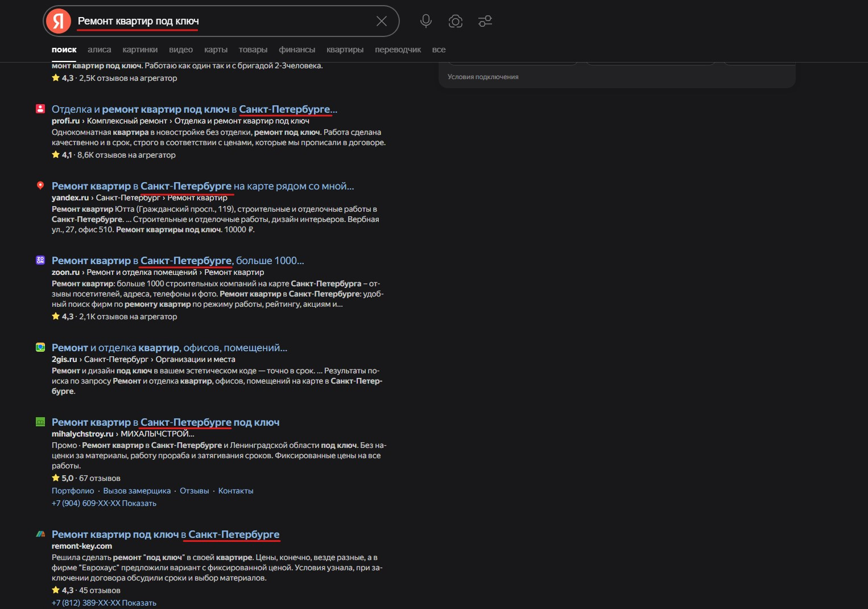
Task: Click the 2gis.ru favicon
Action: click(40, 347)
